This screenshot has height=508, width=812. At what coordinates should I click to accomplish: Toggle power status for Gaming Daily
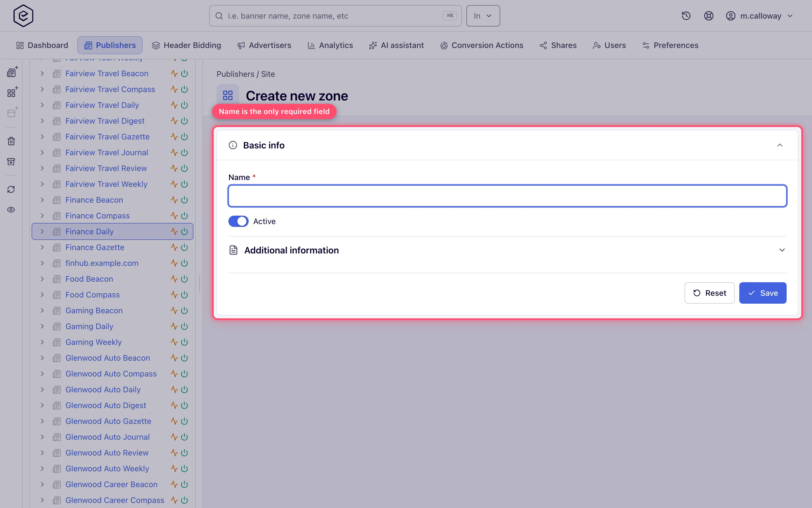(x=185, y=326)
